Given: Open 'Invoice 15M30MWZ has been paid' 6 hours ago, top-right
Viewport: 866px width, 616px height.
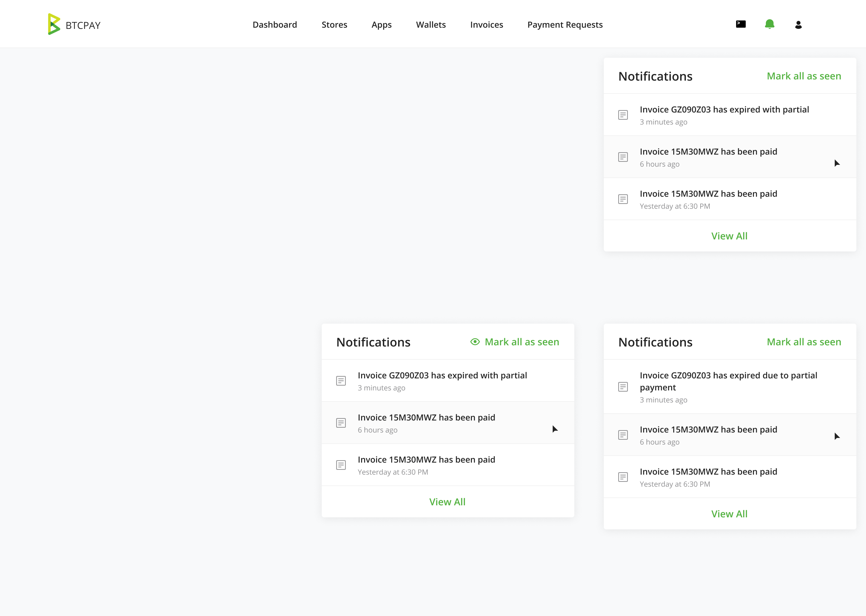Looking at the screenshot, I should (x=730, y=157).
